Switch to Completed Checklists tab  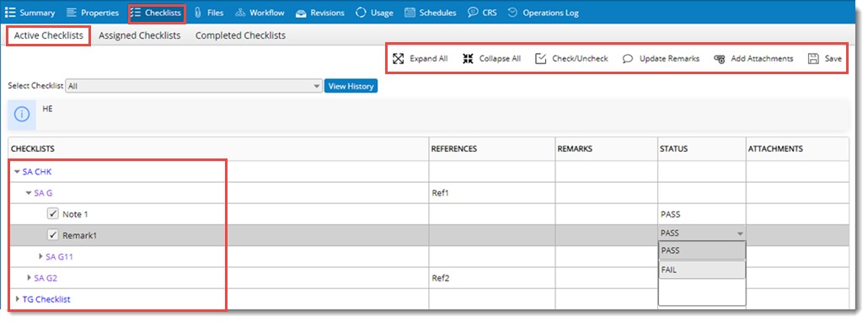(240, 35)
